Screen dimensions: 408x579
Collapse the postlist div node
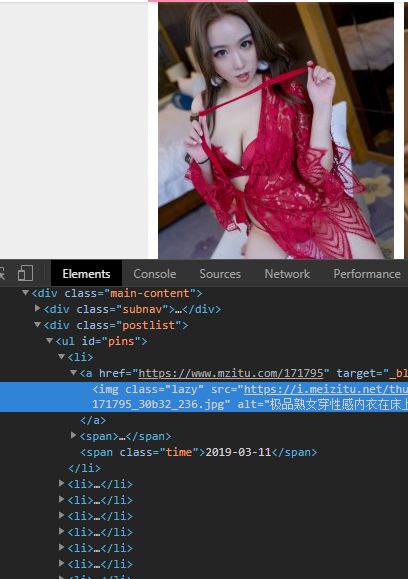[x=37, y=325]
